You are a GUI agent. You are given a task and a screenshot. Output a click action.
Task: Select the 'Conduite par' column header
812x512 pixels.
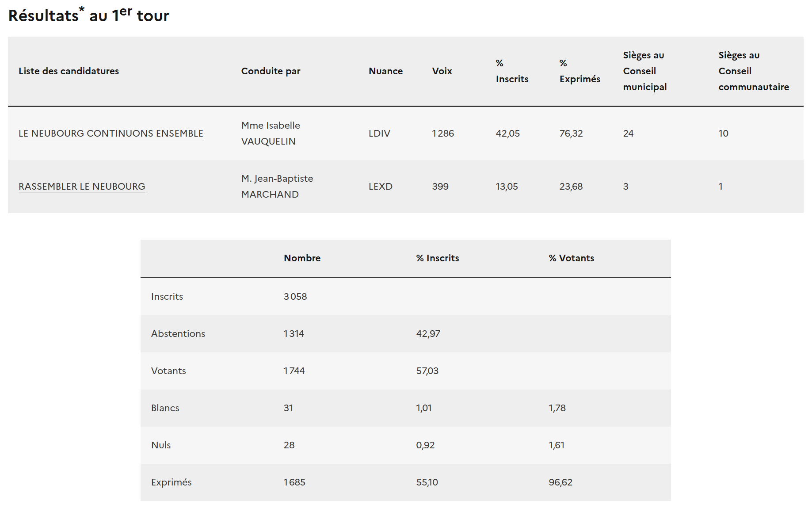click(271, 71)
